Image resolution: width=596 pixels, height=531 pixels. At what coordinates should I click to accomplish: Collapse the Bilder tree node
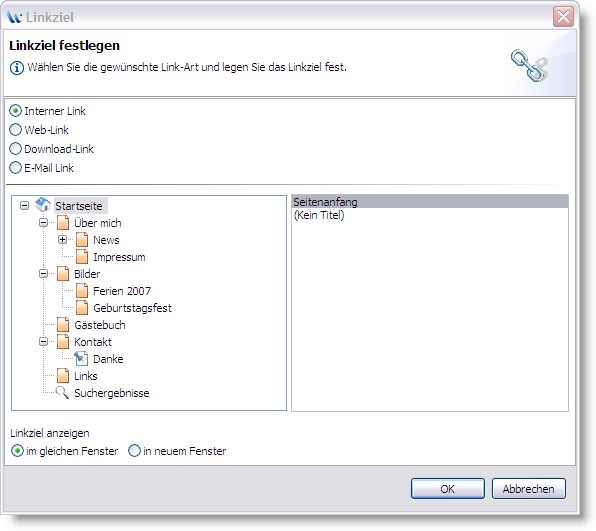(44, 274)
